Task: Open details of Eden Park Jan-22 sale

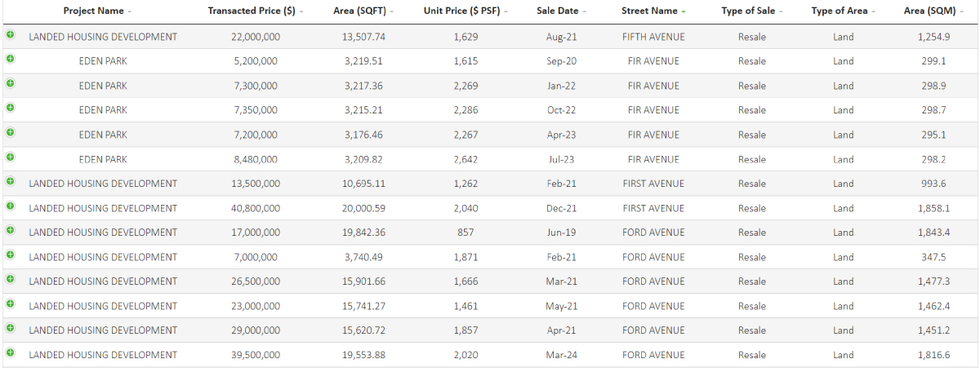Action: pyautogui.click(x=10, y=83)
